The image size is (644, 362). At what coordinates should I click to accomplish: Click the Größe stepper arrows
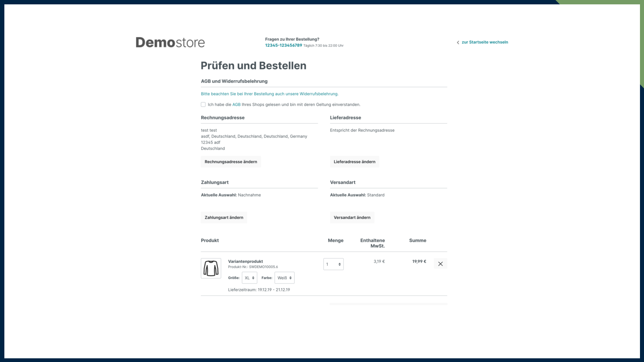(253, 278)
